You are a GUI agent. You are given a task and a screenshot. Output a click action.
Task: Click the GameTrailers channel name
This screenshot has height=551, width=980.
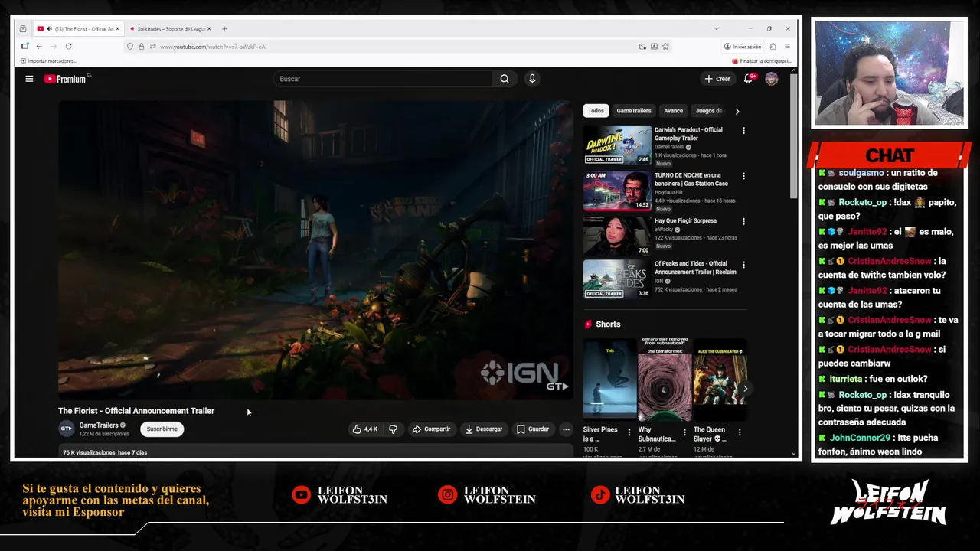[x=99, y=425]
